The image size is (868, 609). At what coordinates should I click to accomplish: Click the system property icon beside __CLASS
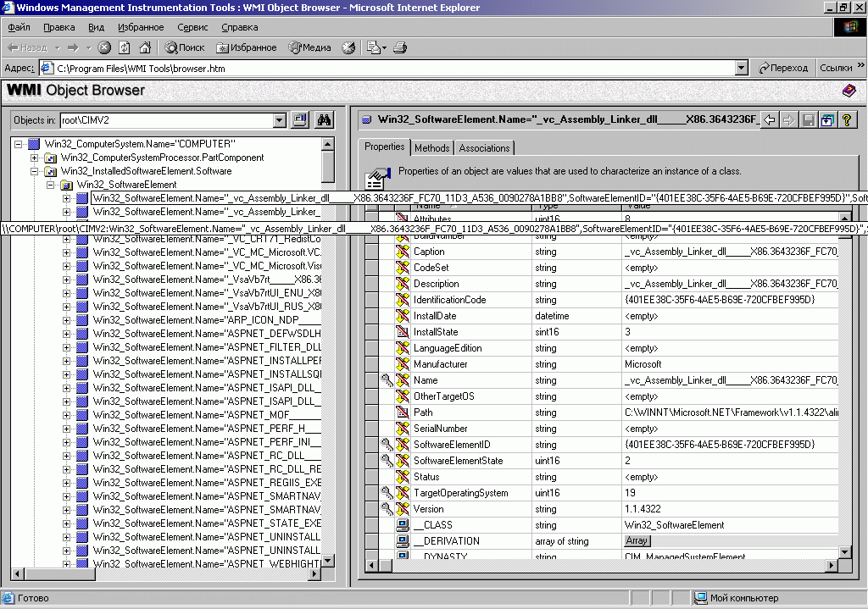tap(403, 525)
